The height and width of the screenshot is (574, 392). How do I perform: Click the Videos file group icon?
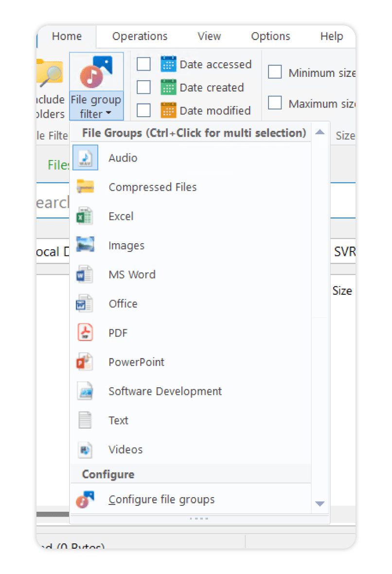(85, 449)
